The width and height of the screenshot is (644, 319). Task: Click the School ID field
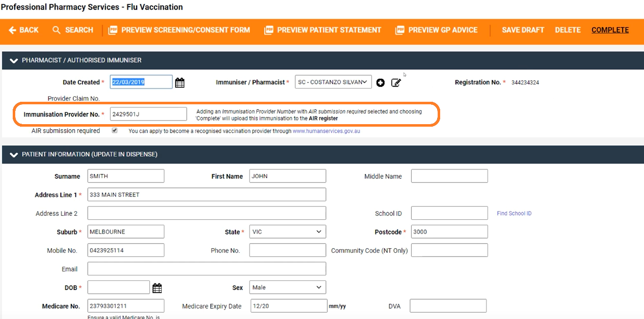449,213
